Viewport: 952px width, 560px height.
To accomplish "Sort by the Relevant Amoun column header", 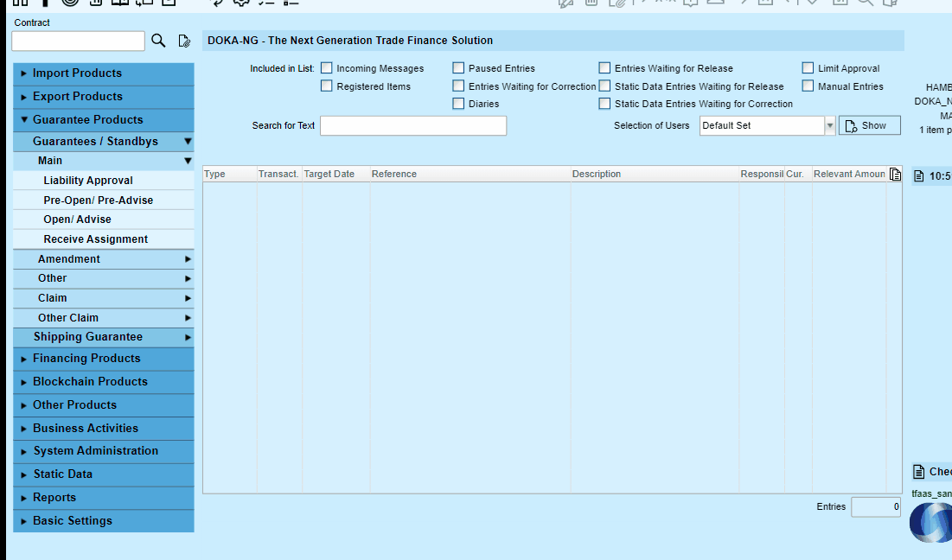I will 849,174.
